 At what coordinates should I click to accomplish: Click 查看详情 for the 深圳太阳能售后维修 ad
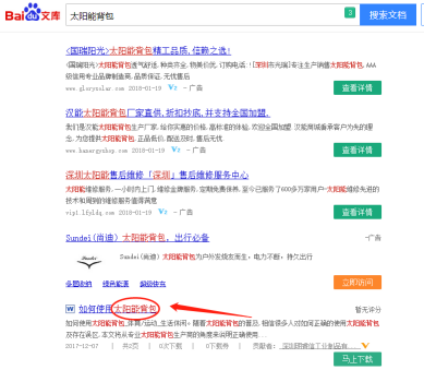pyautogui.click(x=357, y=212)
